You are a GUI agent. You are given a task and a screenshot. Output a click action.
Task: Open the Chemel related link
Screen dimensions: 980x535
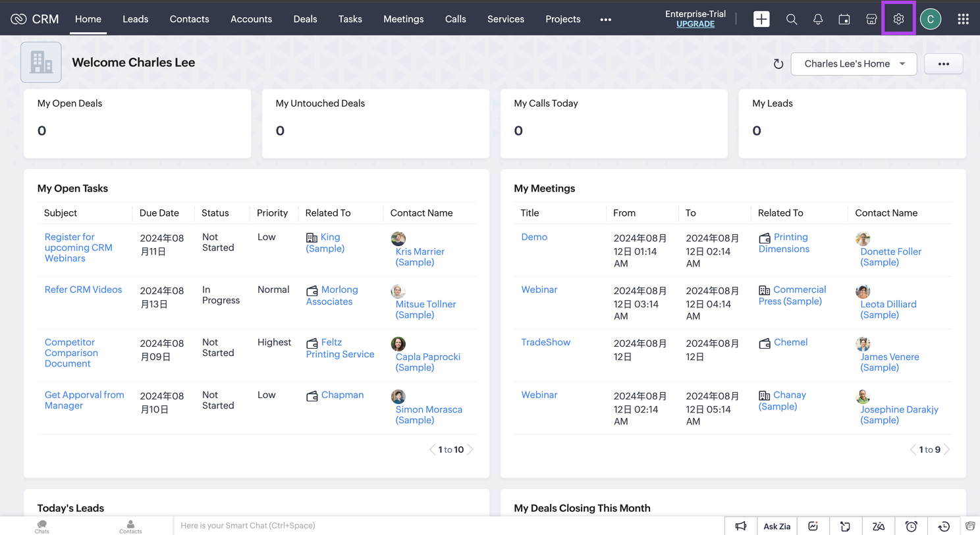(x=790, y=342)
